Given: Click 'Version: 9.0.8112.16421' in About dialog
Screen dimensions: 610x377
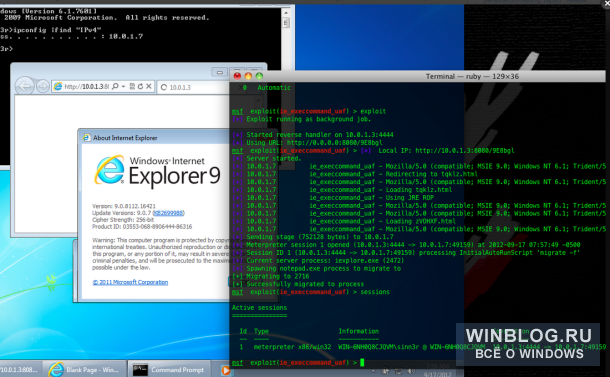Looking at the screenshot, I should click(124, 206).
